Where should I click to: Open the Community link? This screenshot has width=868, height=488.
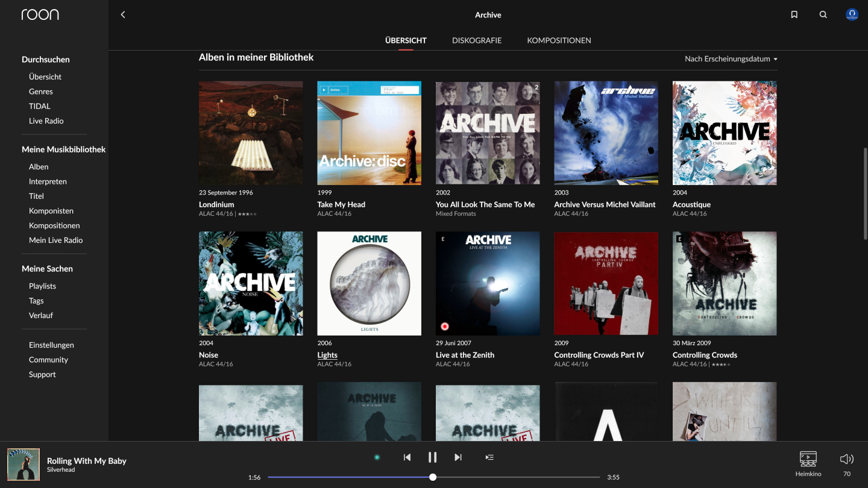tap(48, 360)
